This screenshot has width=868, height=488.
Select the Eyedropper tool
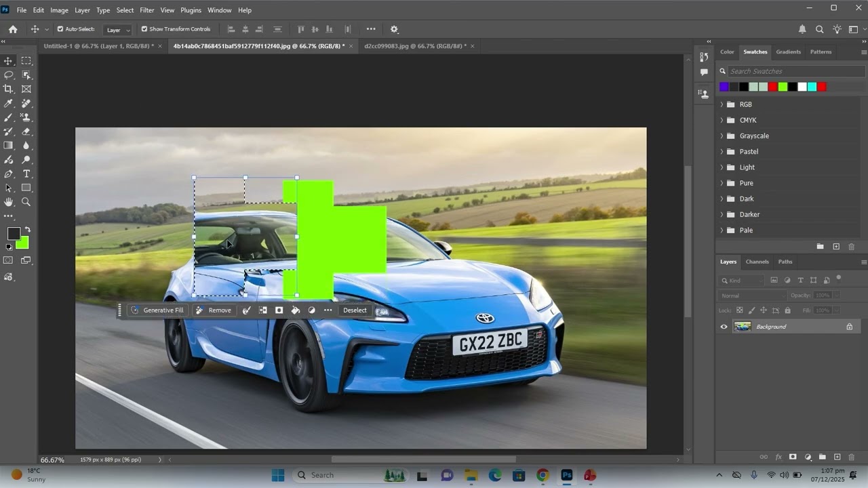pyautogui.click(x=9, y=103)
